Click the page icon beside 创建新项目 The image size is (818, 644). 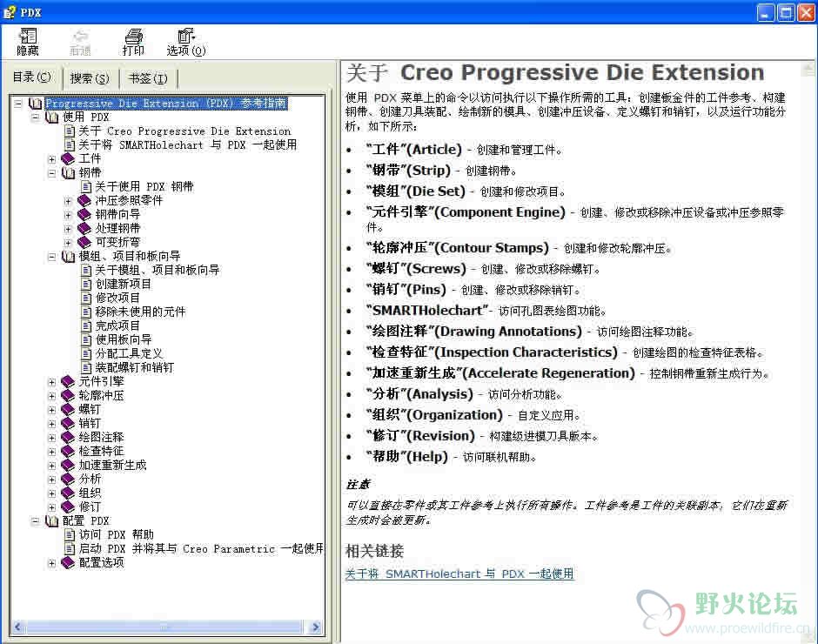tap(87, 284)
